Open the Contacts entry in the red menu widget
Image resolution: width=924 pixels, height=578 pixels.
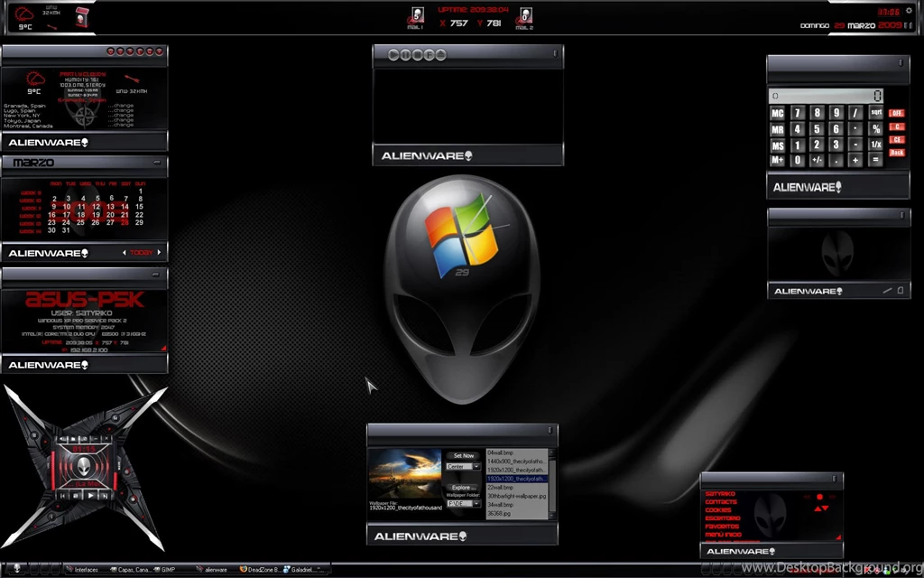(721, 501)
